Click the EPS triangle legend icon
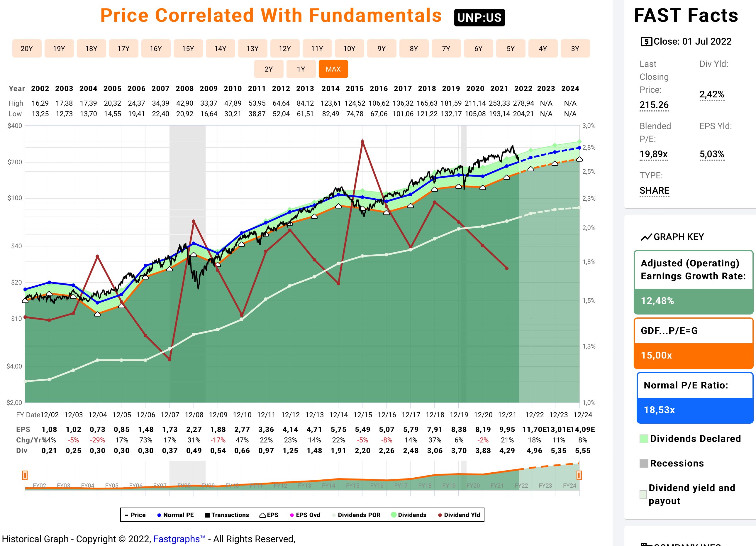 [263, 515]
